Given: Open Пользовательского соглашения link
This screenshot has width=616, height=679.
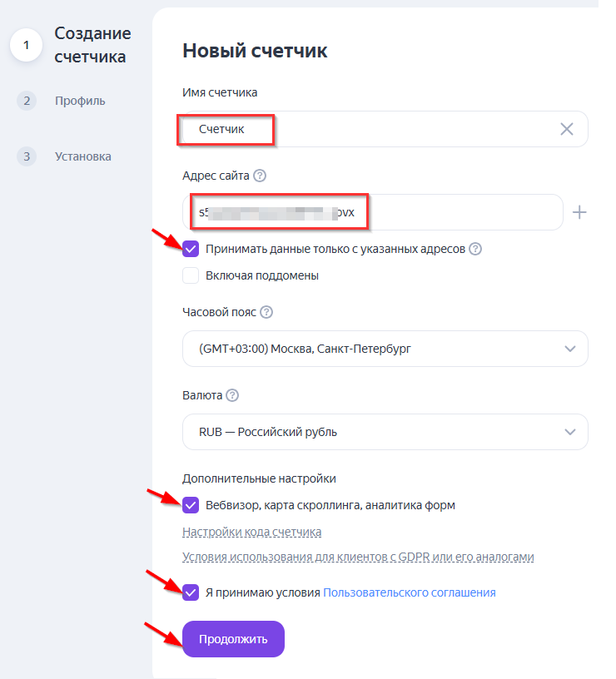Looking at the screenshot, I should tap(409, 592).
